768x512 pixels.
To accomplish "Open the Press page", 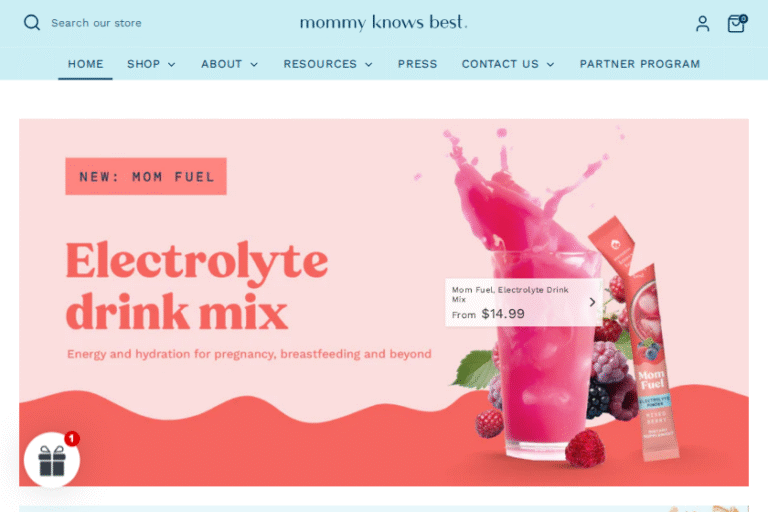I will coord(417,64).
